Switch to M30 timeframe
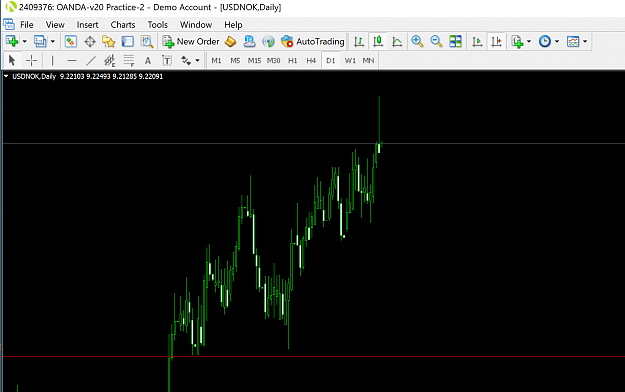The height and width of the screenshot is (392, 625). pos(273,61)
